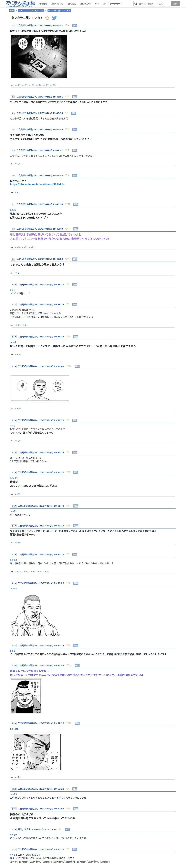
Task: Click 報告 on post 6
Action: click(75, 176)
